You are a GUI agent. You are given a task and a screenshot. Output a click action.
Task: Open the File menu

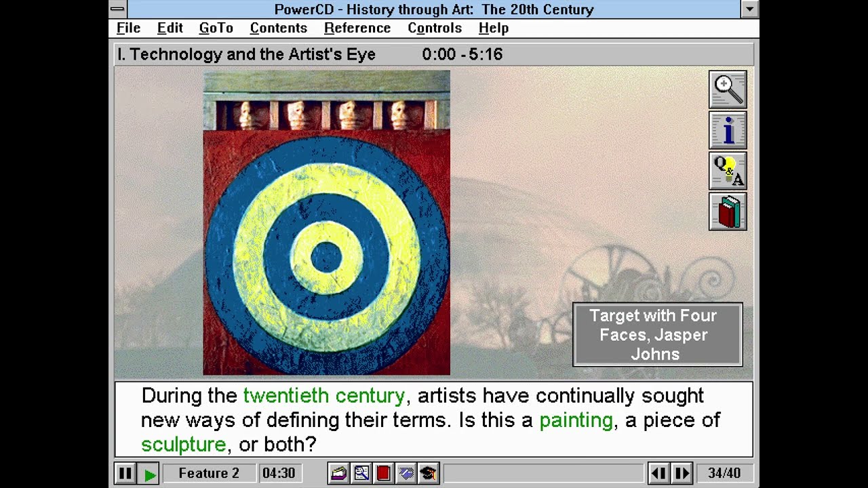[x=128, y=28]
